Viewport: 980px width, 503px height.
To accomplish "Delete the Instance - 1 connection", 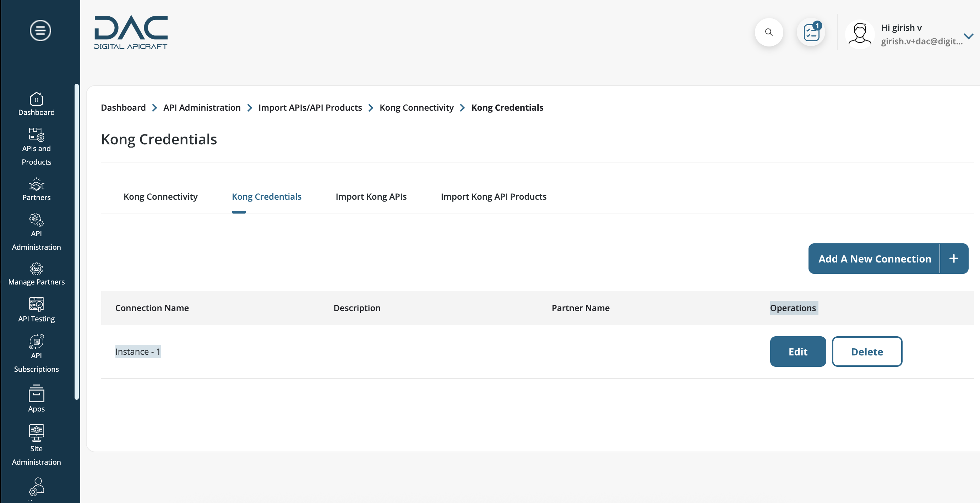I will [x=867, y=352].
